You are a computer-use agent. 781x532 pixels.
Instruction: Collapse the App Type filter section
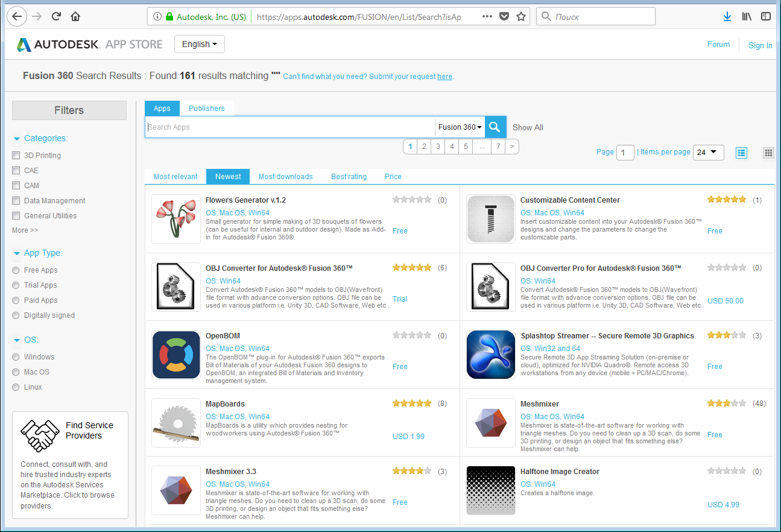17,253
